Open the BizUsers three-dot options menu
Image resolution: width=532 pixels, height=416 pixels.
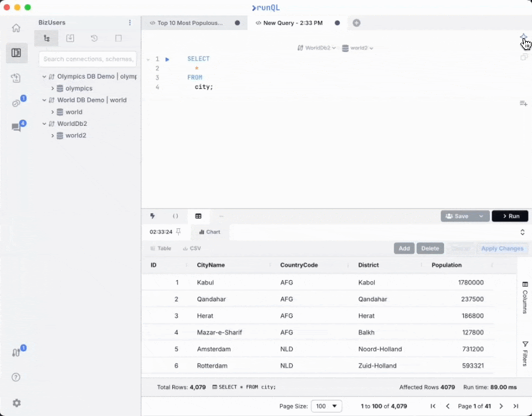(x=130, y=23)
